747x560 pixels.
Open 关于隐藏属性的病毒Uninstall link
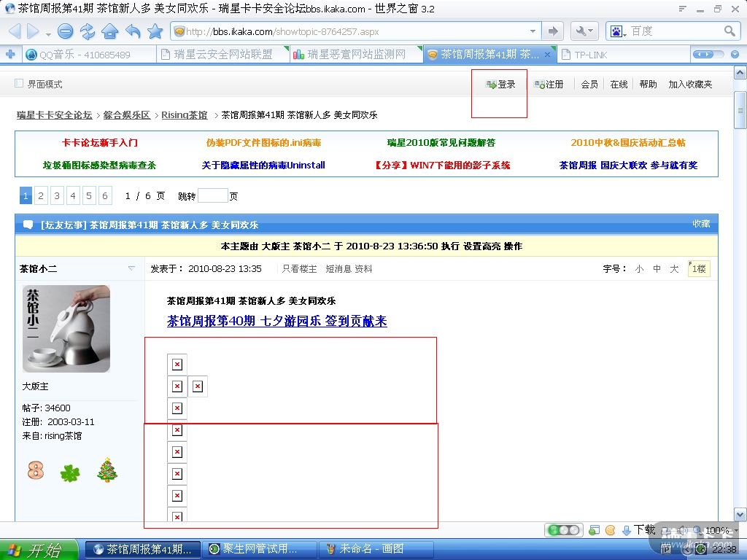[x=263, y=166]
